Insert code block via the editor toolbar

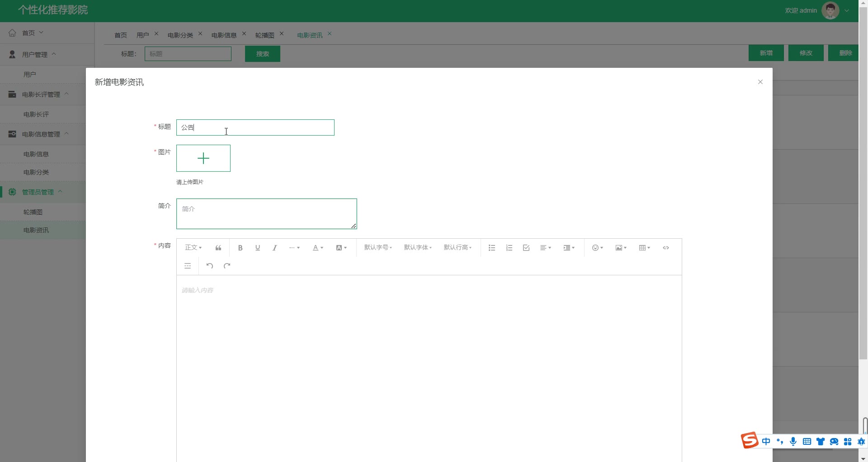click(x=666, y=248)
